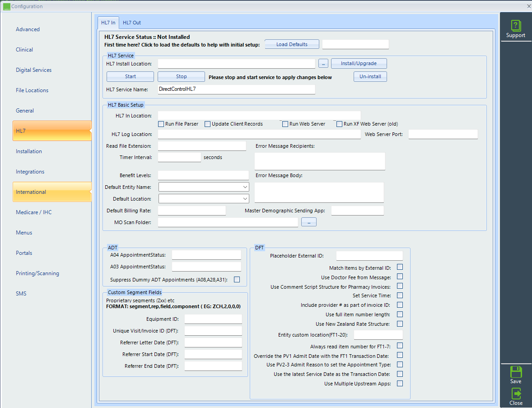Start the HL7 service
Screen dimensions: 532x408
(130, 77)
